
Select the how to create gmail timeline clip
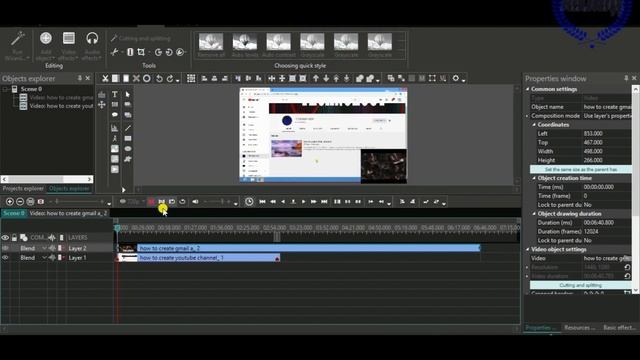pyautogui.click(x=299, y=248)
